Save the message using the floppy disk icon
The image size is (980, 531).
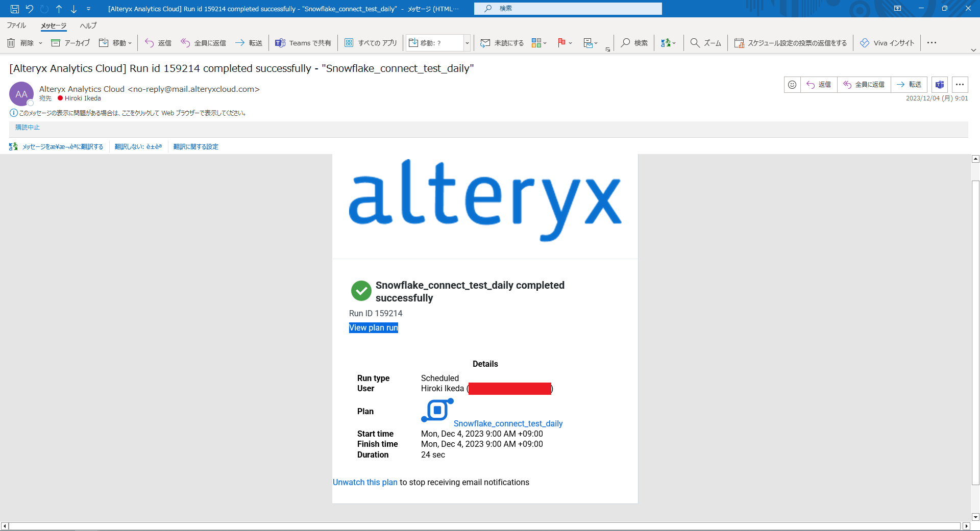click(15, 9)
